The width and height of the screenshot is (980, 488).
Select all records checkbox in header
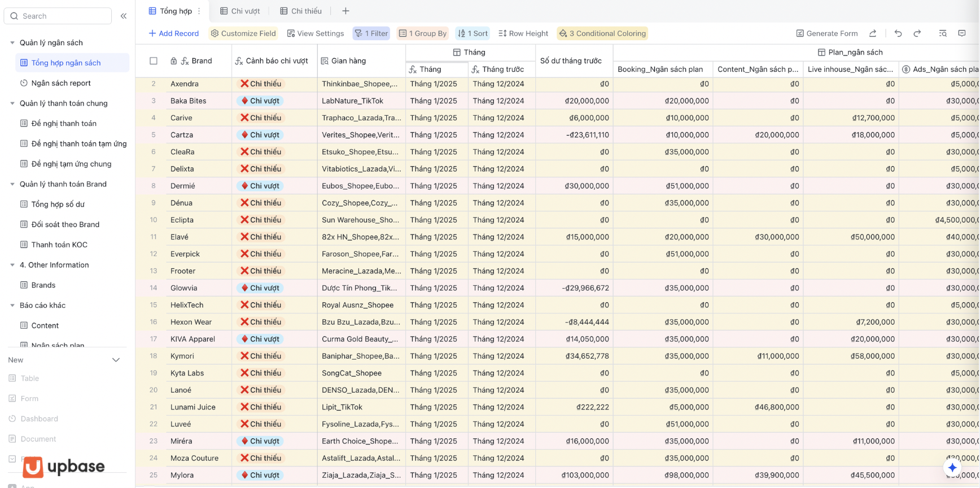tap(154, 60)
